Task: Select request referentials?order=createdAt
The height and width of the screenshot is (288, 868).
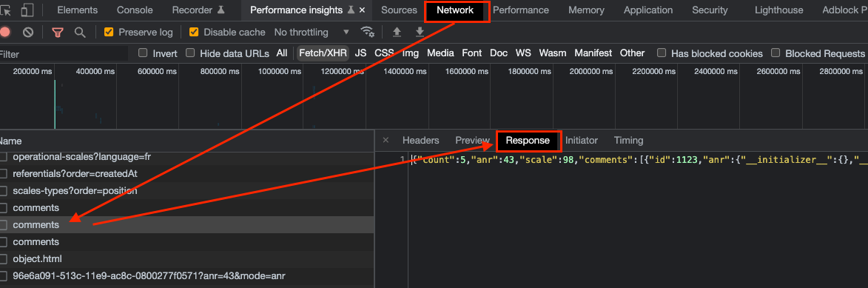Action: tap(187, 174)
